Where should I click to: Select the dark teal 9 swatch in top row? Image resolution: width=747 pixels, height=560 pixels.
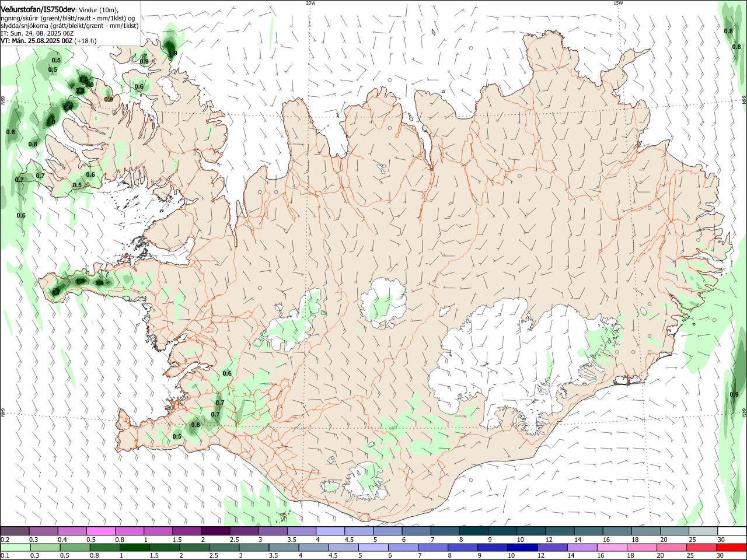pyautogui.click(x=502, y=531)
